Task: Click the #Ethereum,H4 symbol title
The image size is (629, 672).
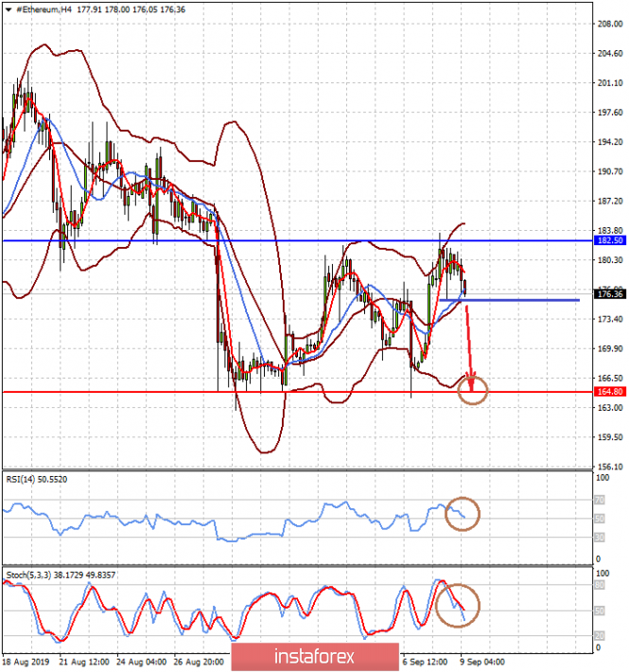Action: point(44,9)
